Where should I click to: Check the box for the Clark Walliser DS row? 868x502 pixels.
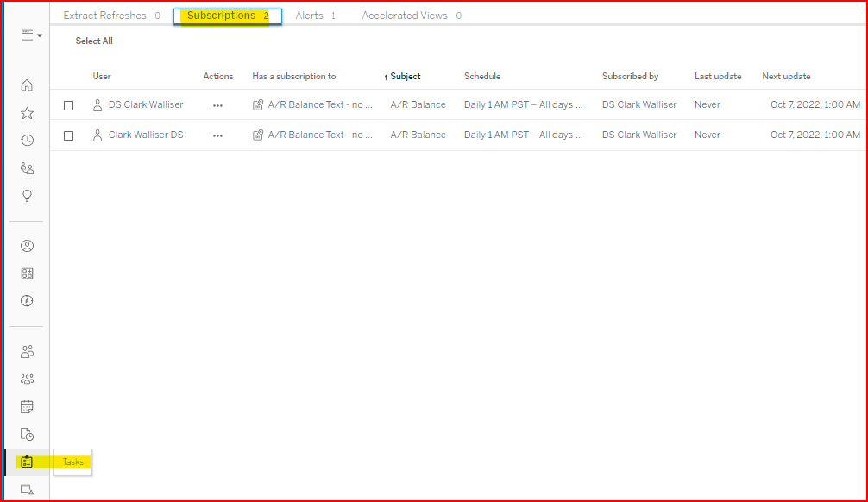click(69, 135)
